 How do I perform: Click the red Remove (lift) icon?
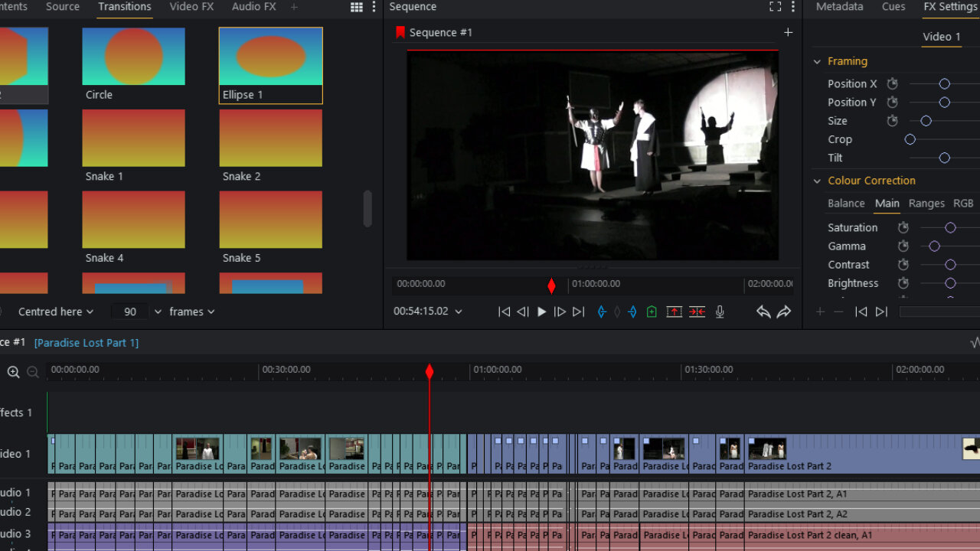674,311
